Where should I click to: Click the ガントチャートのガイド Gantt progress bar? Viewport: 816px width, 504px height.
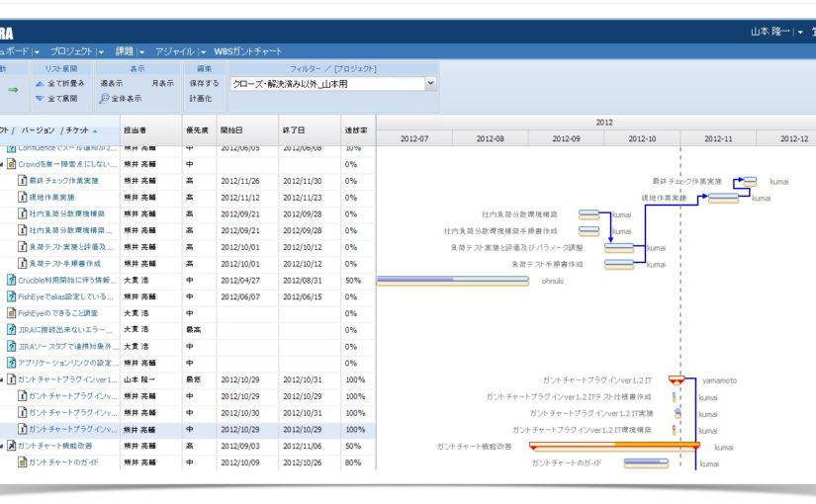click(646, 462)
